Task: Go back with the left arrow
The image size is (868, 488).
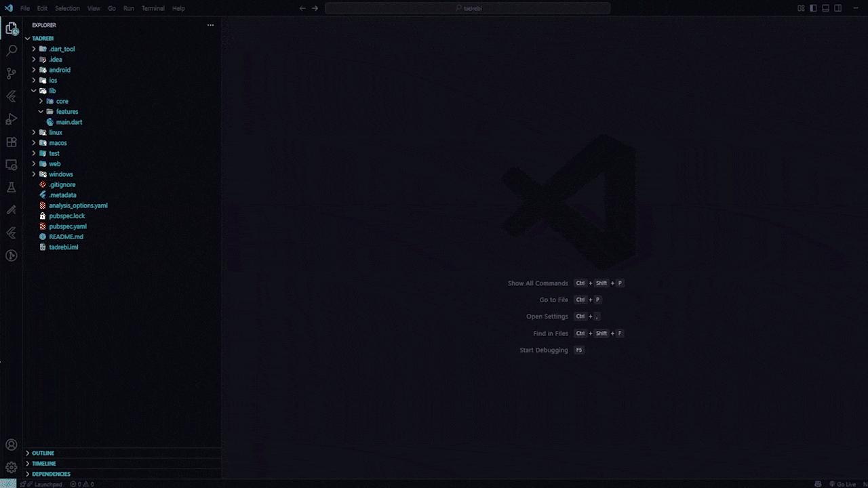Action: 302,8
